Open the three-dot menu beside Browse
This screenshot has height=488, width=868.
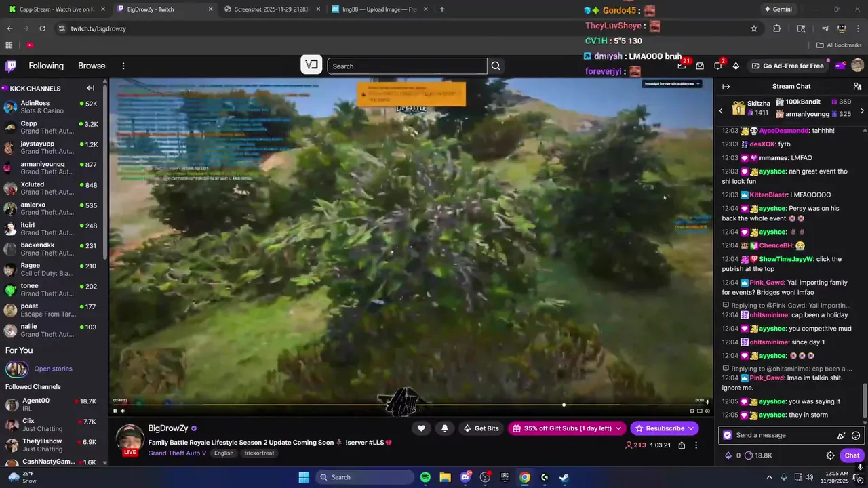[123, 66]
